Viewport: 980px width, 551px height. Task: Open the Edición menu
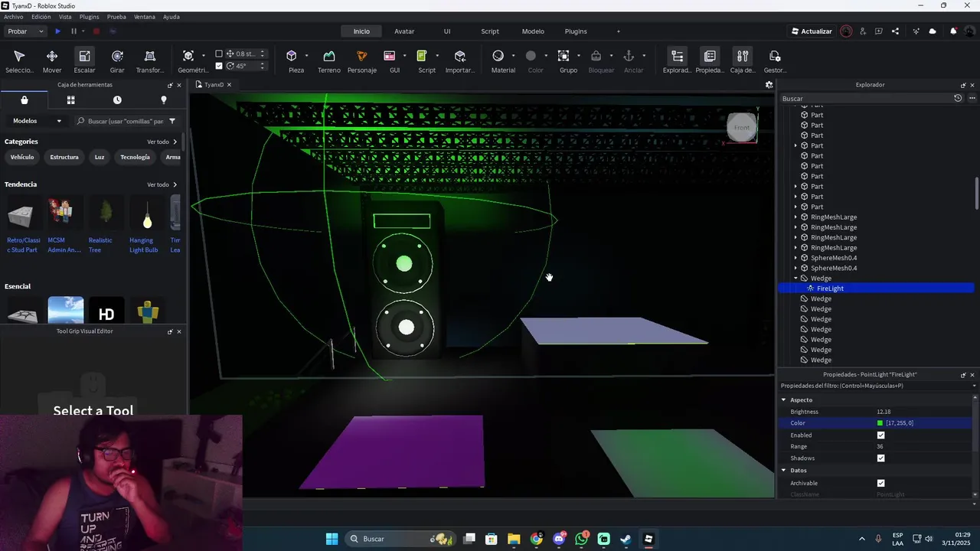click(x=41, y=17)
